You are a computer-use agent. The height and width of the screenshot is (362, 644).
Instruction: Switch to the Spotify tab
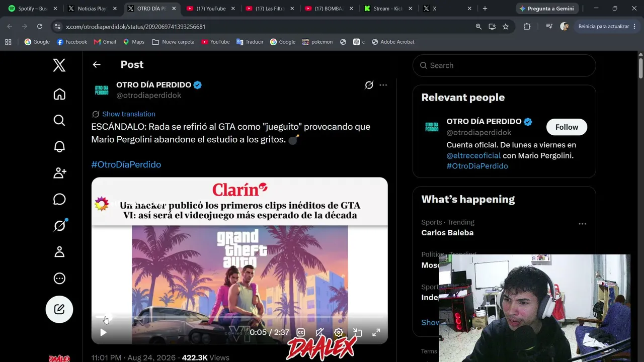click(32, 9)
